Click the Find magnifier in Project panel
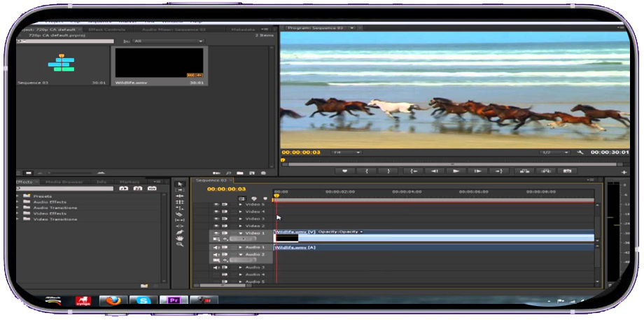This screenshot has width=644, height=320. (228, 174)
